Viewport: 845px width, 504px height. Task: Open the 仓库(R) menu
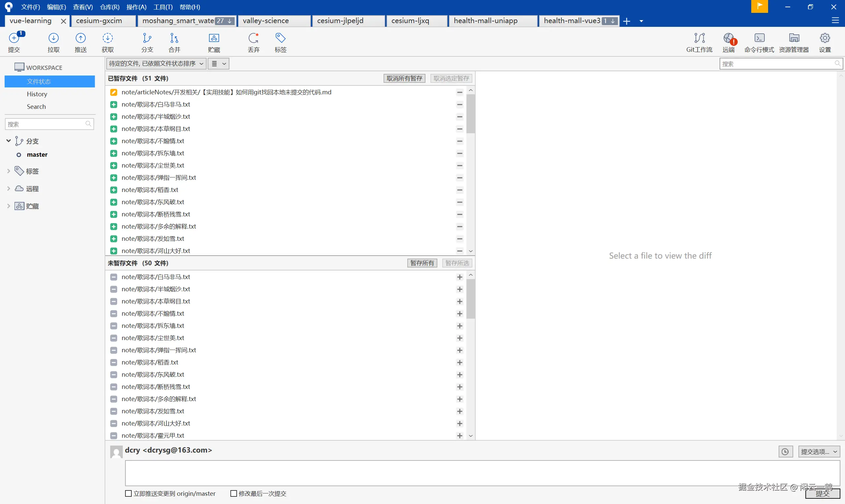click(x=109, y=7)
